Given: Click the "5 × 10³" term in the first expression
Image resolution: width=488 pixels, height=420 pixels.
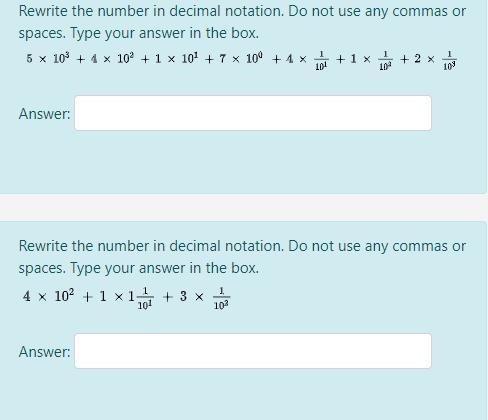Looking at the screenshot, I should (48, 59).
